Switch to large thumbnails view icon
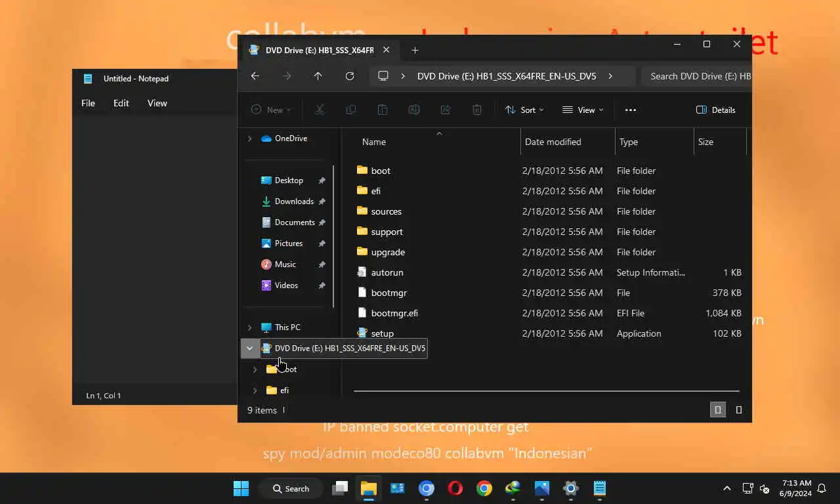This screenshot has height=504, width=840. pyautogui.click(x=739, y=409)
